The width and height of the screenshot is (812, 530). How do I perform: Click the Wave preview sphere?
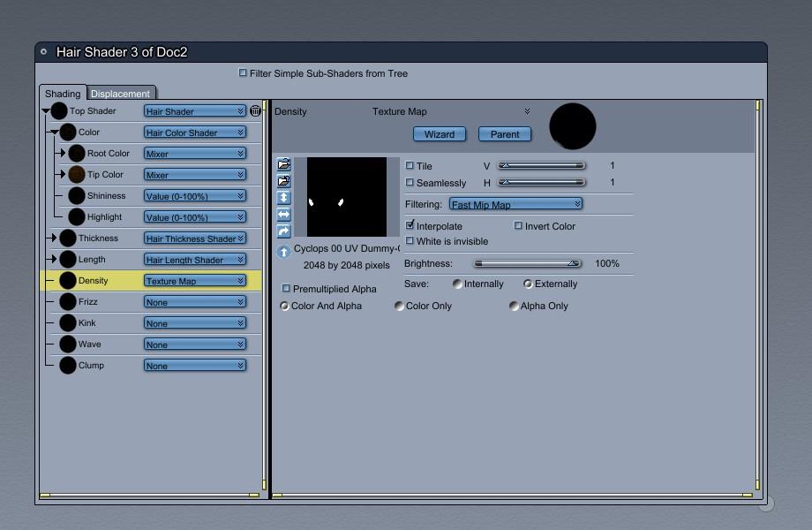pos(68,344)
